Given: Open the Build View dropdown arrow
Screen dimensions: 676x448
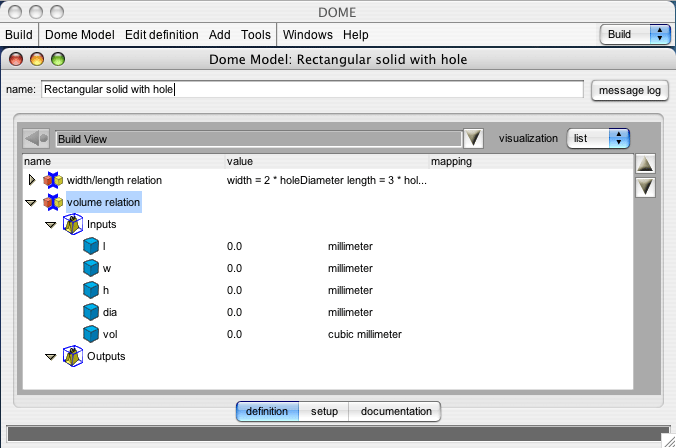Looking at the screenshot, I should tap(473, 138).
